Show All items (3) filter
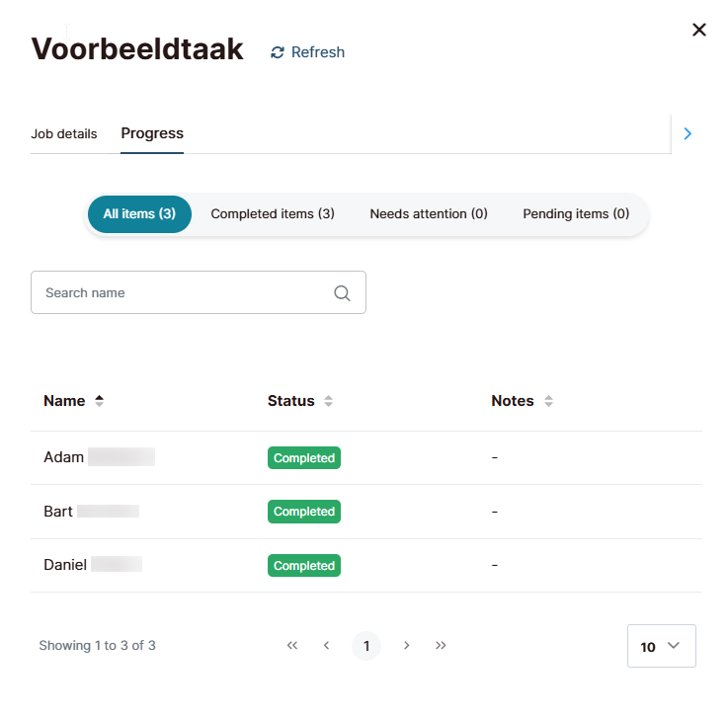728x721 pixels. pyautogui.click(x=139, y=214)
